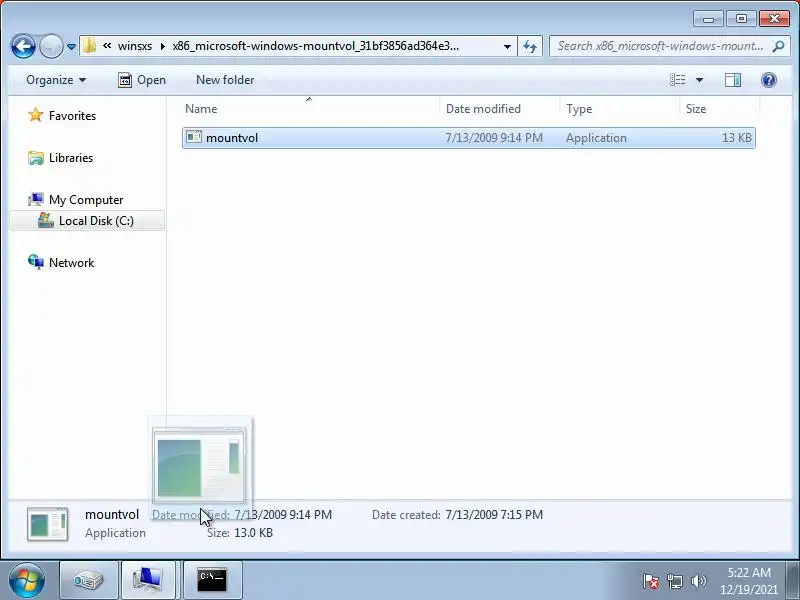
Task: Click Date created value in details pane
Action: click(x=494, y=515)
